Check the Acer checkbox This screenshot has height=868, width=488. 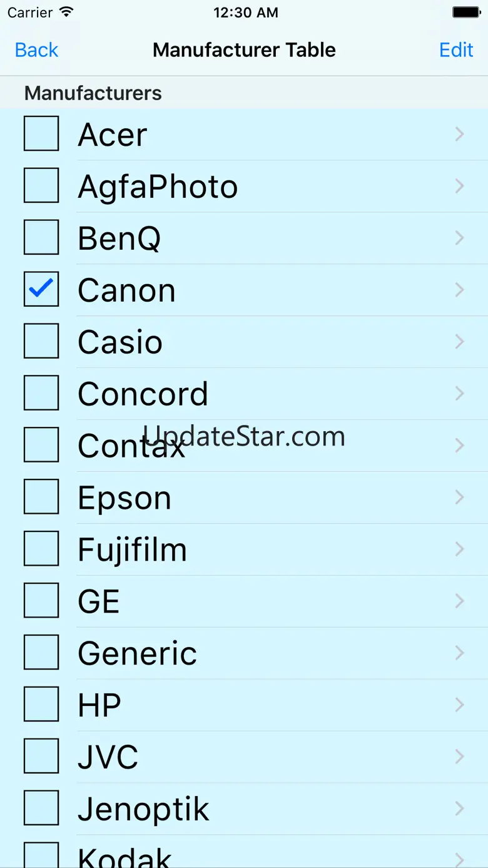(41, 133)
